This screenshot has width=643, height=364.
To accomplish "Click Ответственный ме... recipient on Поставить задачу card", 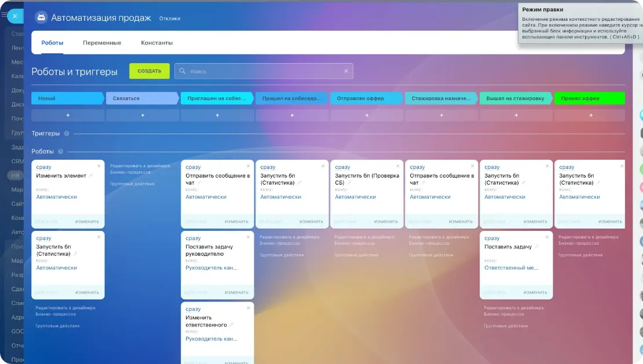I will coord(511,268).
